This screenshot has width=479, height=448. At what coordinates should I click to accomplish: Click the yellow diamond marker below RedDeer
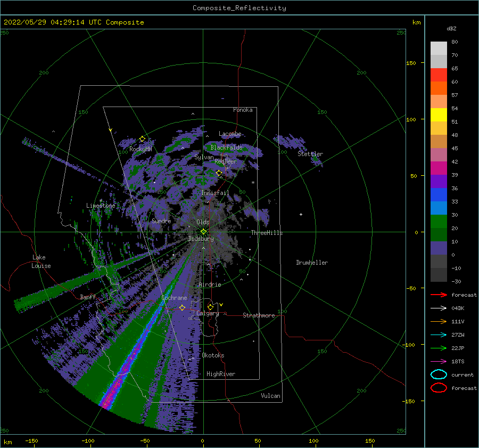pos(219,173)
